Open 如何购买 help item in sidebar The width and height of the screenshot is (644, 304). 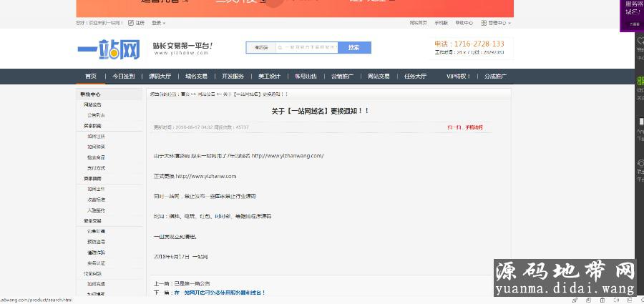pos(96,147)
